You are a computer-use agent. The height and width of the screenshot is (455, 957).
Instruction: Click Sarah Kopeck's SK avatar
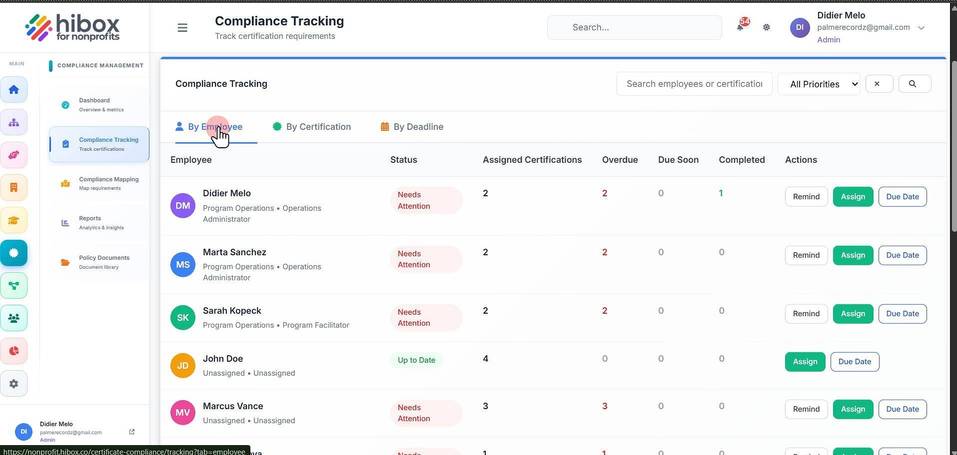coord(182,318)
